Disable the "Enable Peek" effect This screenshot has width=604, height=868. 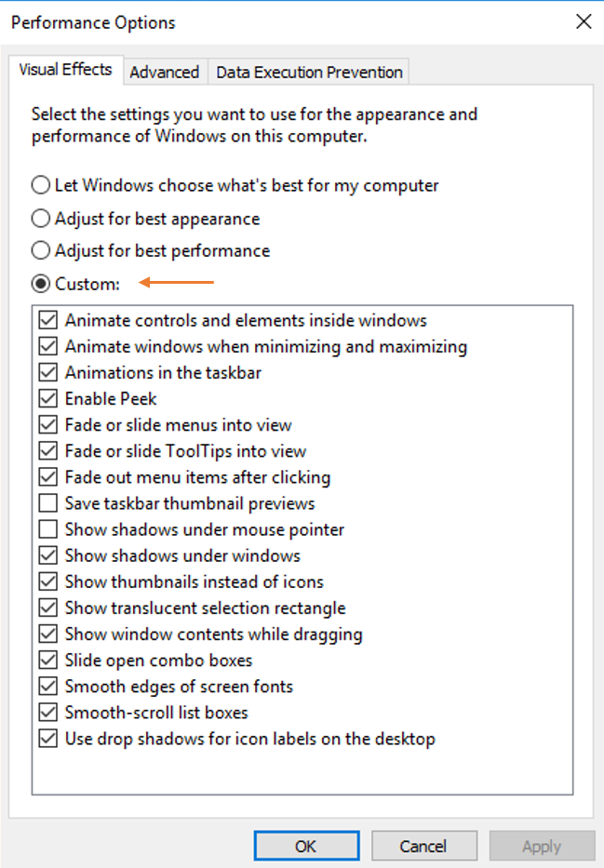49,398
